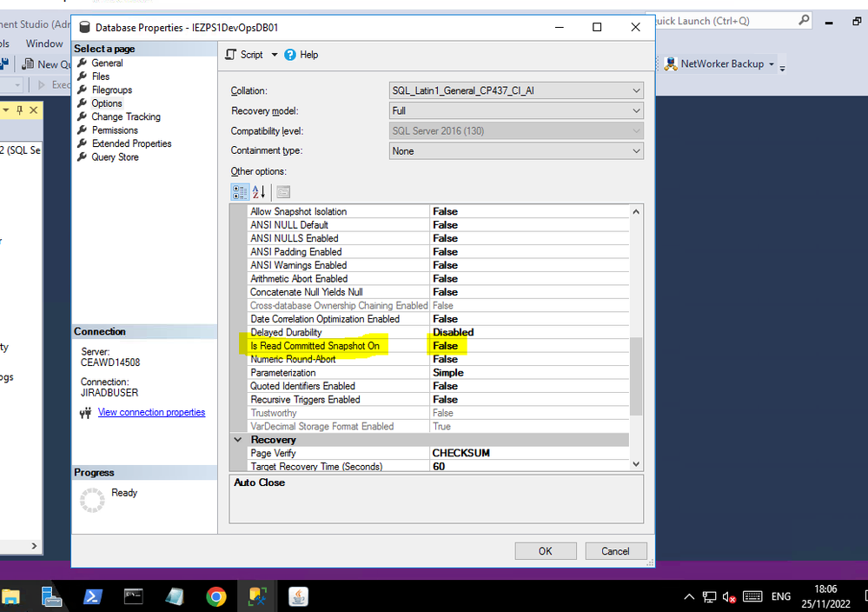Click the Property Pages icon
Screen dimensions: 868x612
point(283,192)
